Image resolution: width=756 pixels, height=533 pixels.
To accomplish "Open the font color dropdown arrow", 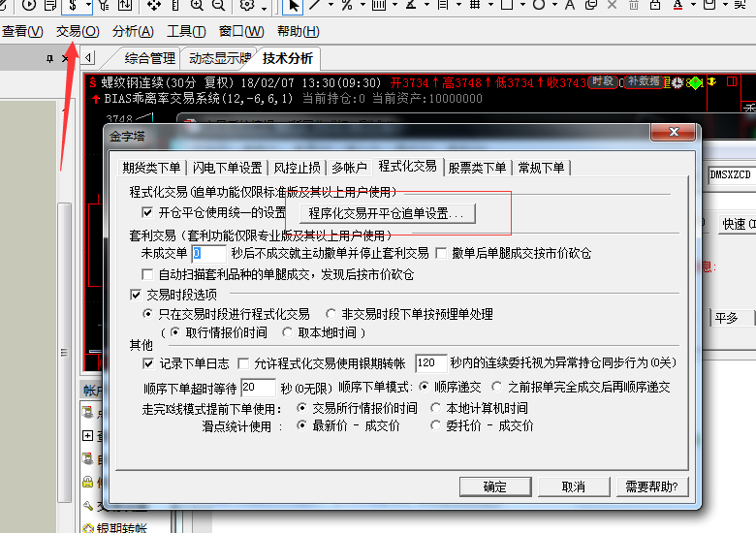I will (693, 6).
